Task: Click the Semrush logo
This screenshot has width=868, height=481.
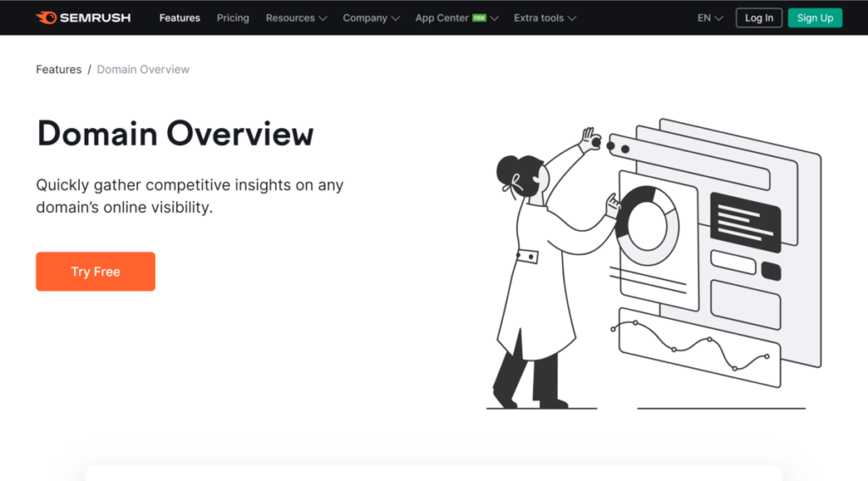Action: tap(84, 18)
